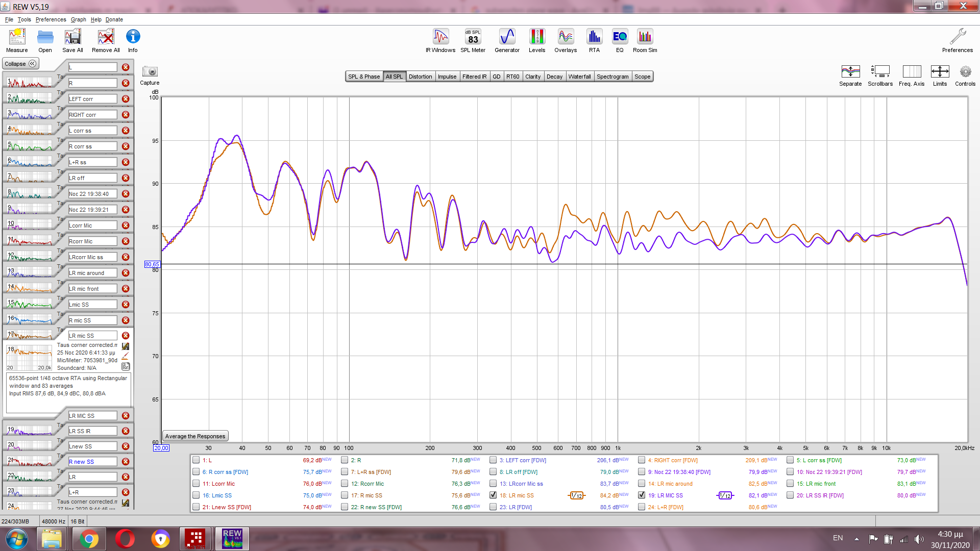This screenshot has height=551, width=980.
Task: Open the RTA window
Action: point(594,40)
